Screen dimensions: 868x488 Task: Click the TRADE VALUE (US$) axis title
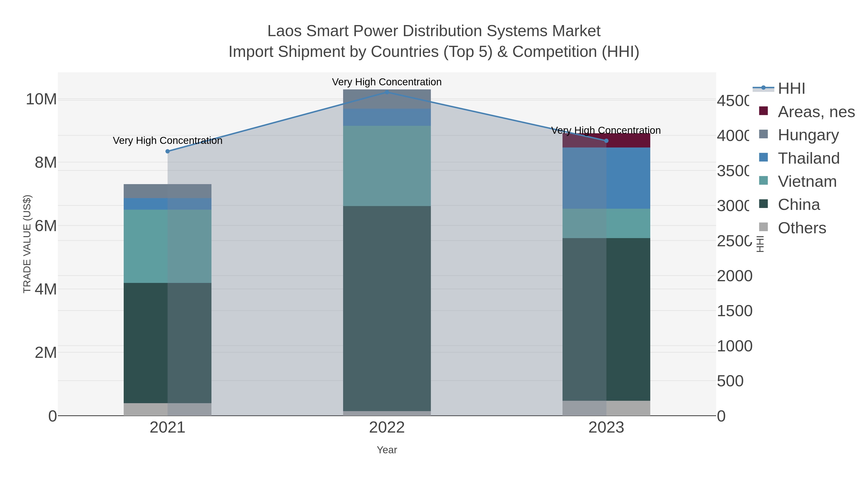pos(27,244)
